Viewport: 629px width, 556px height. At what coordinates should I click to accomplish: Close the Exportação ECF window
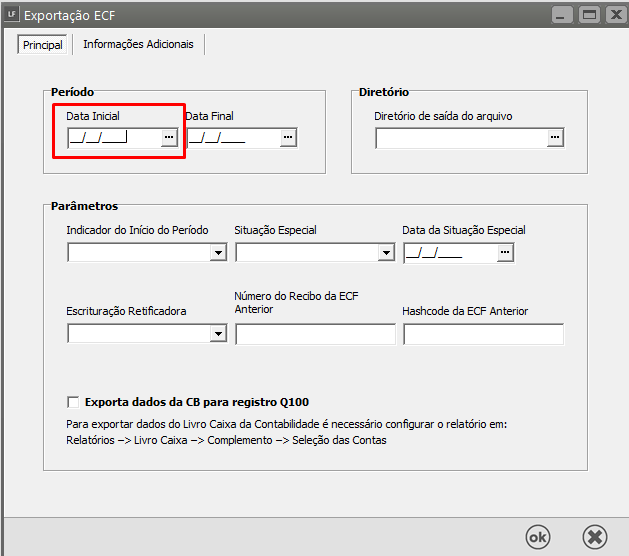coord(617,15)
